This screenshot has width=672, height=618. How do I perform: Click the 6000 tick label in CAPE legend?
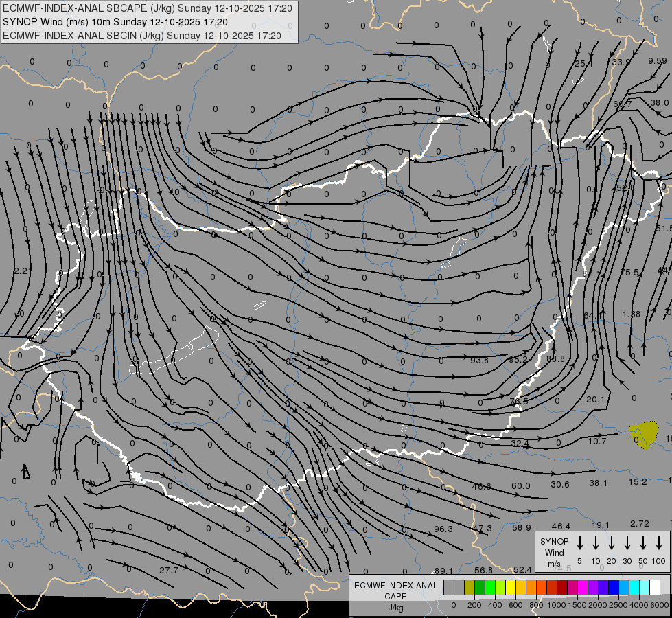(x=659, y=605)
